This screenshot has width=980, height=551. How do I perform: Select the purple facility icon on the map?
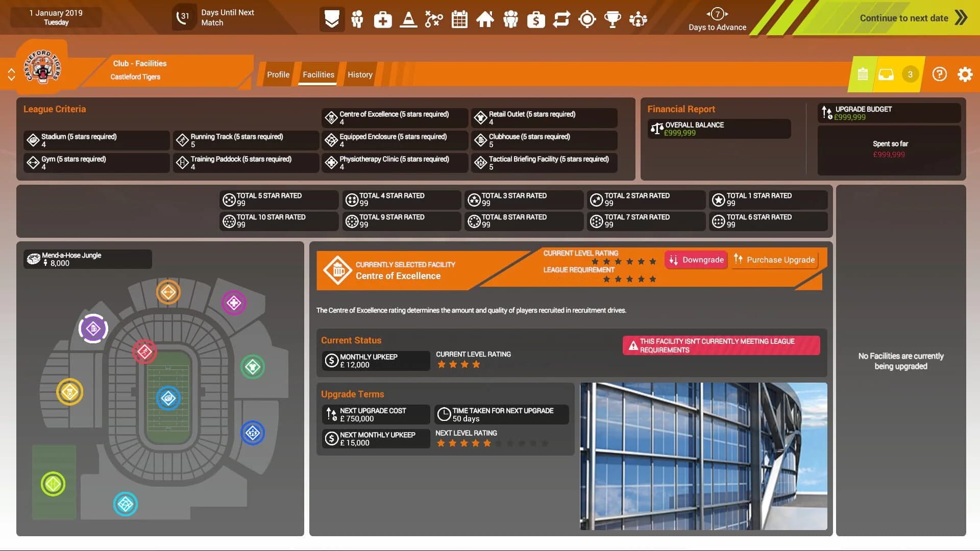point(93,329)
